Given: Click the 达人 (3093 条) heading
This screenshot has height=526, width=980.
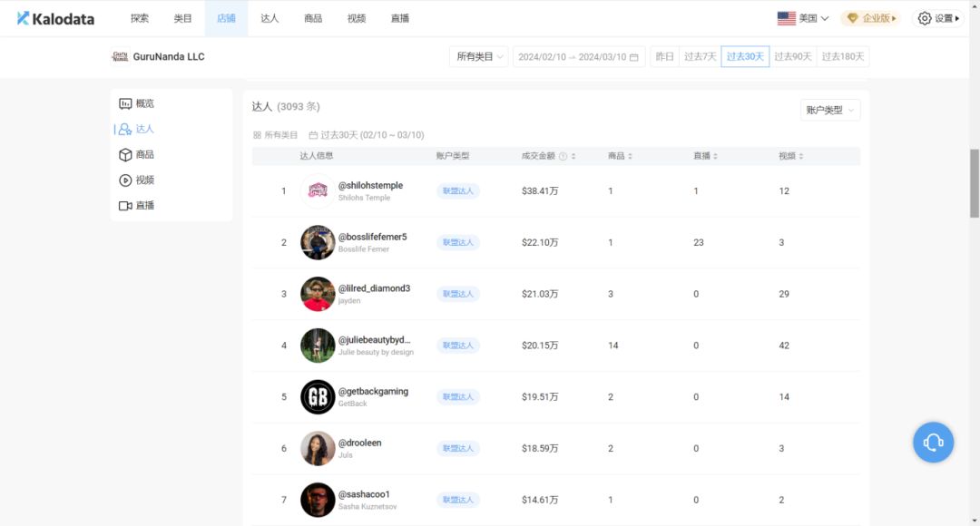Looking at the screenshot, I should (x=286, y=107).
